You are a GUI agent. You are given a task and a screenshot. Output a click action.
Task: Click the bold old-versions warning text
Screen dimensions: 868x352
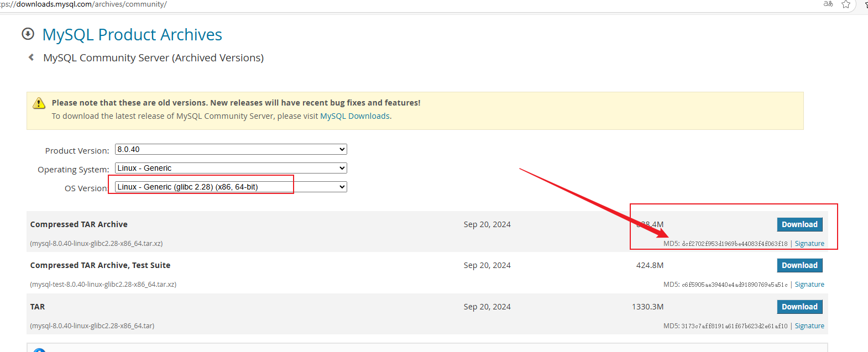tap(236, 103)
